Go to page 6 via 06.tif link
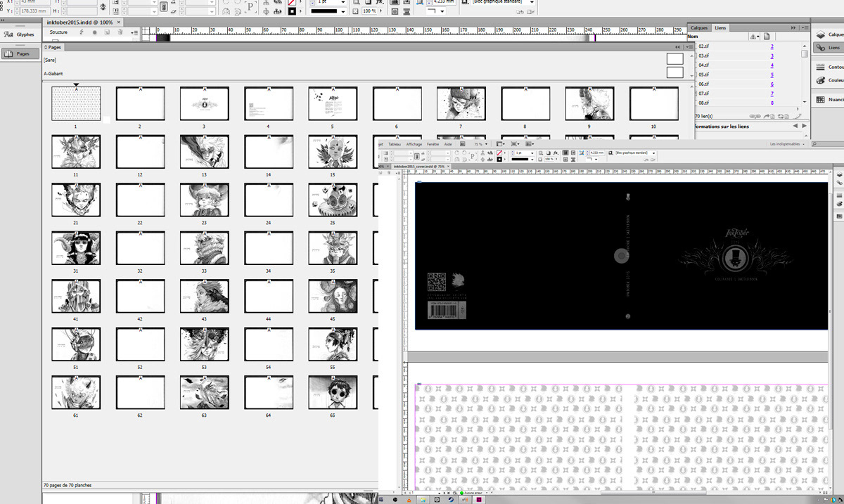Viewport: 844px width, 504px height. (772, 84)
